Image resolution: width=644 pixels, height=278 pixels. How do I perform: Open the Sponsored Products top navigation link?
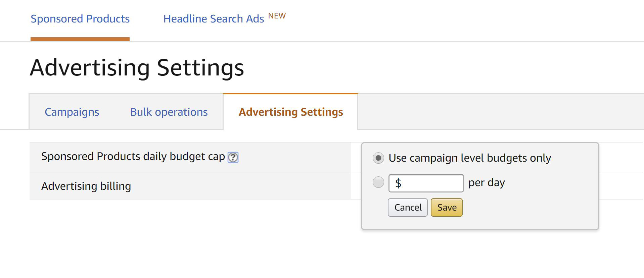80,19
